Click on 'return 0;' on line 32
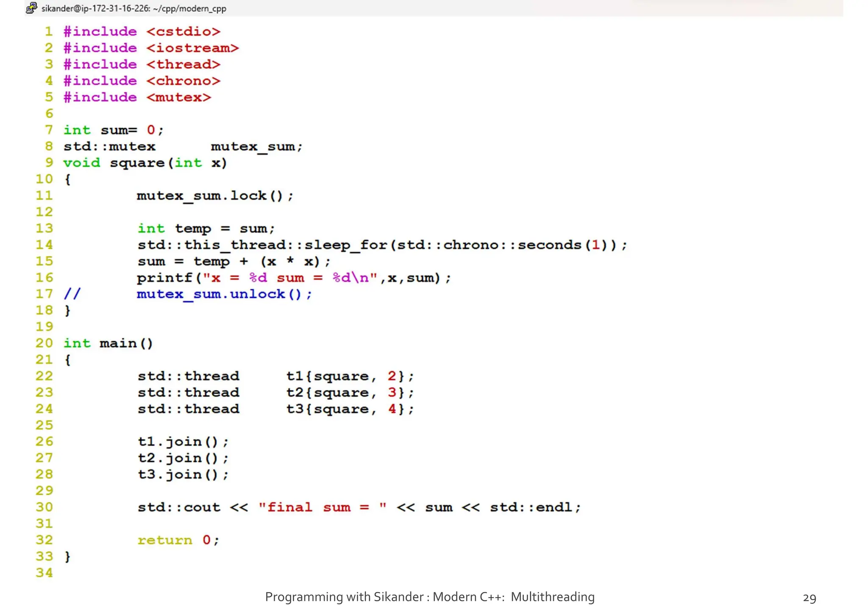Screen dimensions: 868x614 pos(178,541)
